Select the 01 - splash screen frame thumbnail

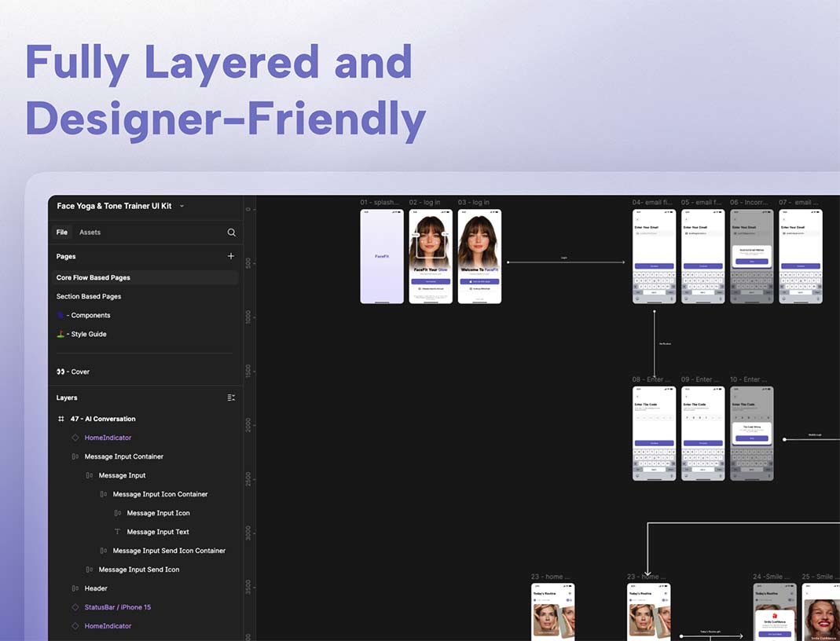382,256
